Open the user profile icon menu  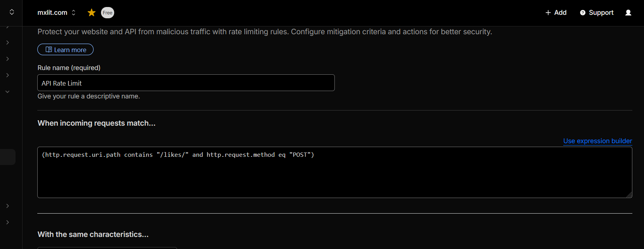point(628,13)
